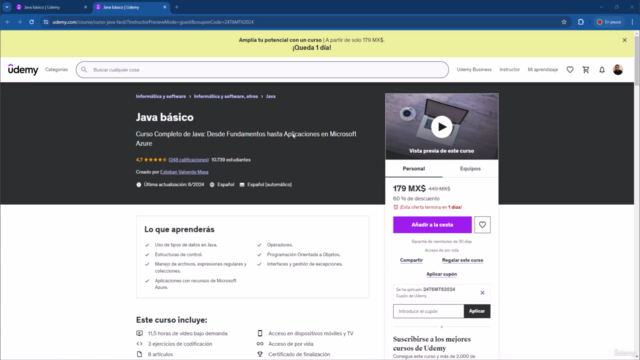Open the user profile avatar
Screen dimensions: 640x360
tap(618, 70)
